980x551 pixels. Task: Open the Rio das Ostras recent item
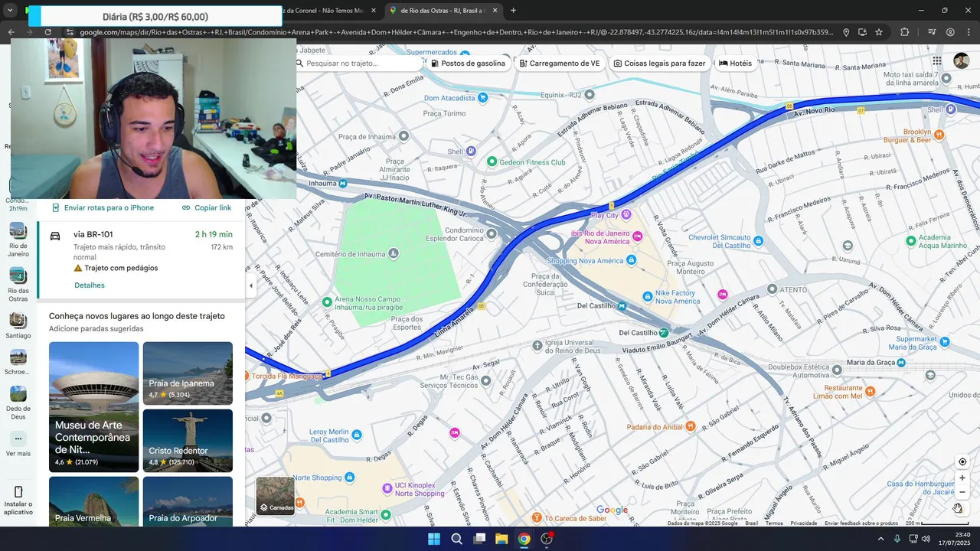pyautogui.click(x=18, y=285)
